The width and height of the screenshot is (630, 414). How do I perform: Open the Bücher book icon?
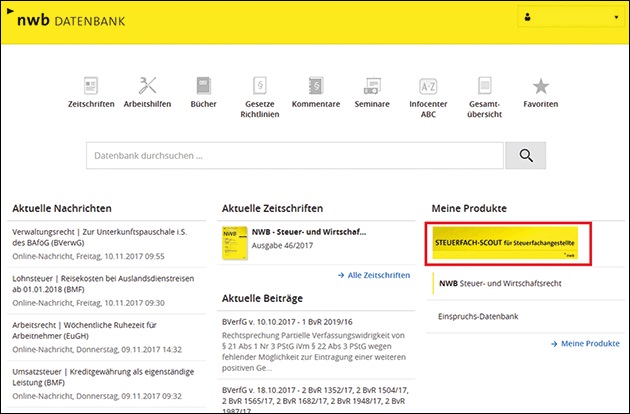[203, 86]
